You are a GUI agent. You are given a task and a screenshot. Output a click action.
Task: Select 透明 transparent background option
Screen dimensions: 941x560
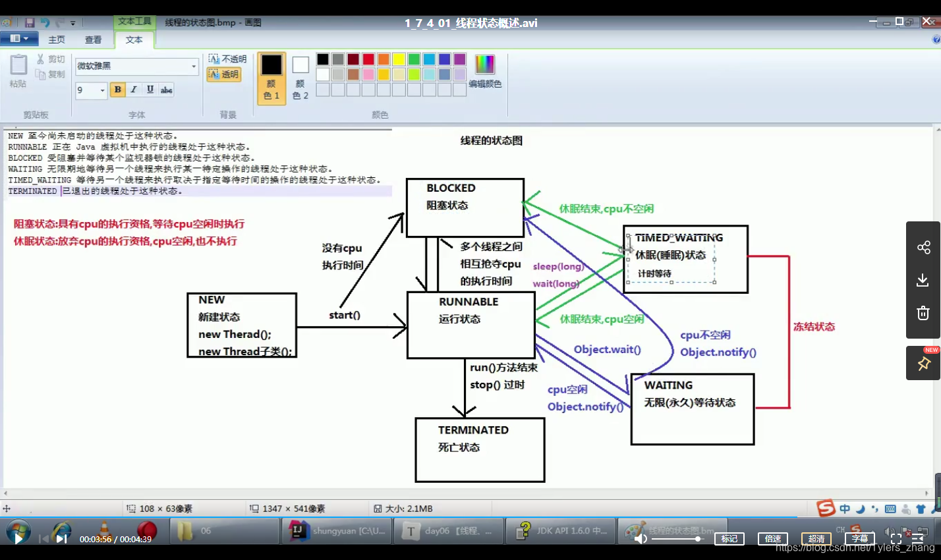pos(224,74)
